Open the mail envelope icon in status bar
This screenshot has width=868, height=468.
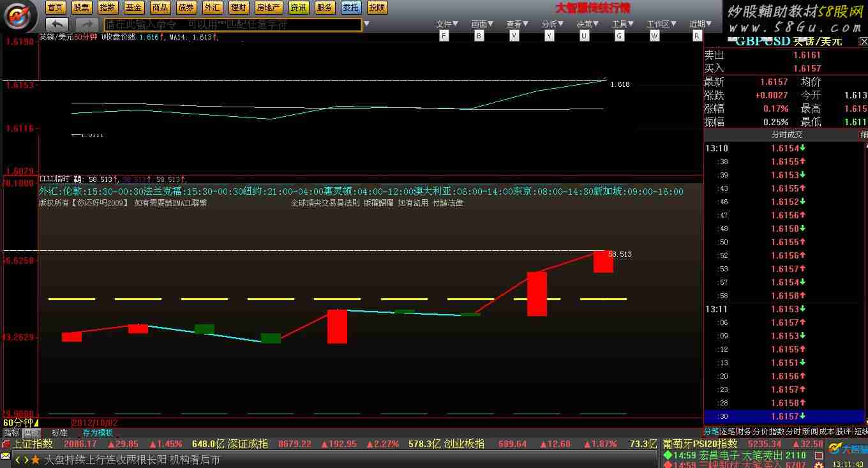click(x=6, y=456)
